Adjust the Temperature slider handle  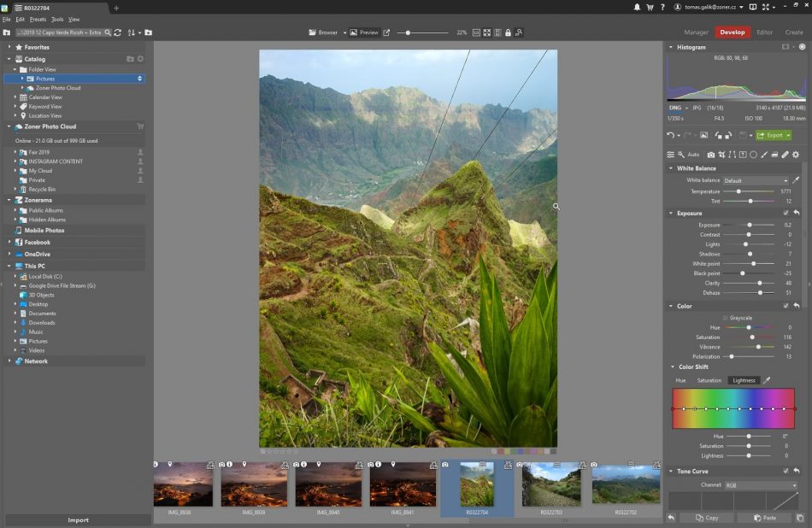pos(738,191)
